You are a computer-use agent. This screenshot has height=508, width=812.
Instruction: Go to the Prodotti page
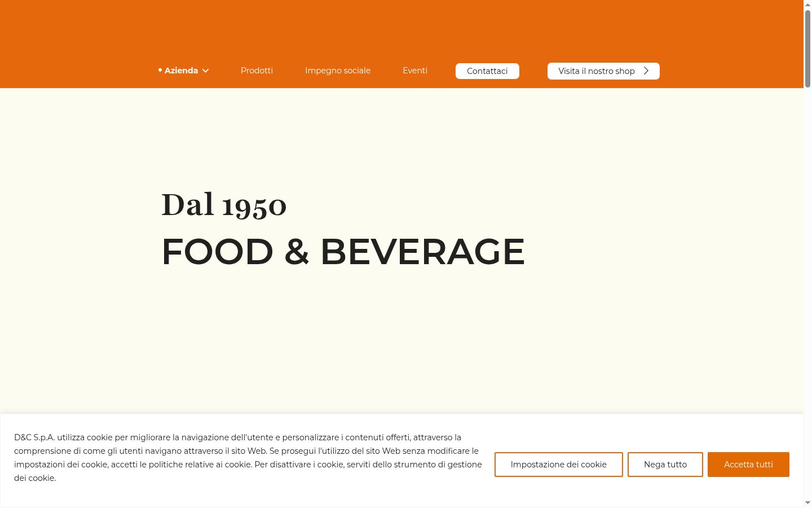tap(257, 71)
